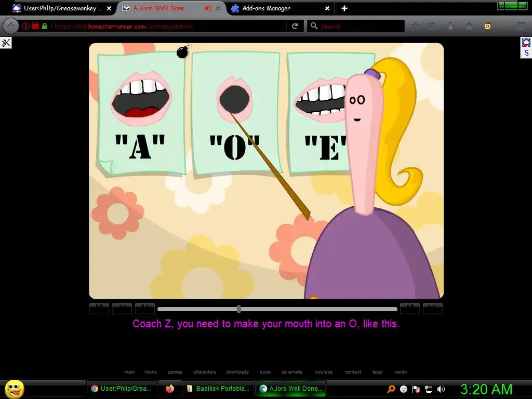Click the second player control button

tap(122, 309)
